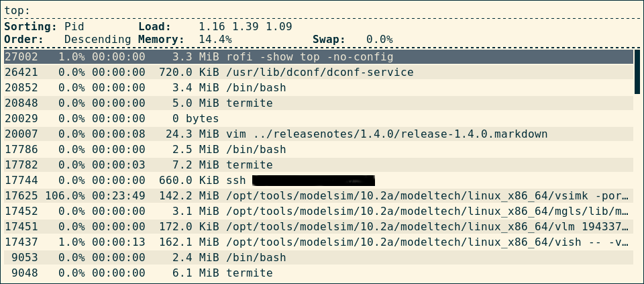Select the dconf-service process entry
This screenshot has width=644, height=284.
(318, 72)
